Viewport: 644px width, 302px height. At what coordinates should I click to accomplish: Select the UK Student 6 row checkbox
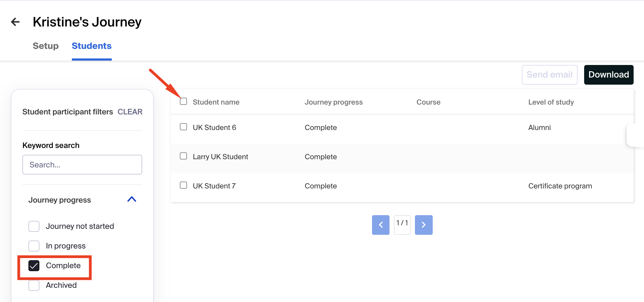(x=183, y=127)
